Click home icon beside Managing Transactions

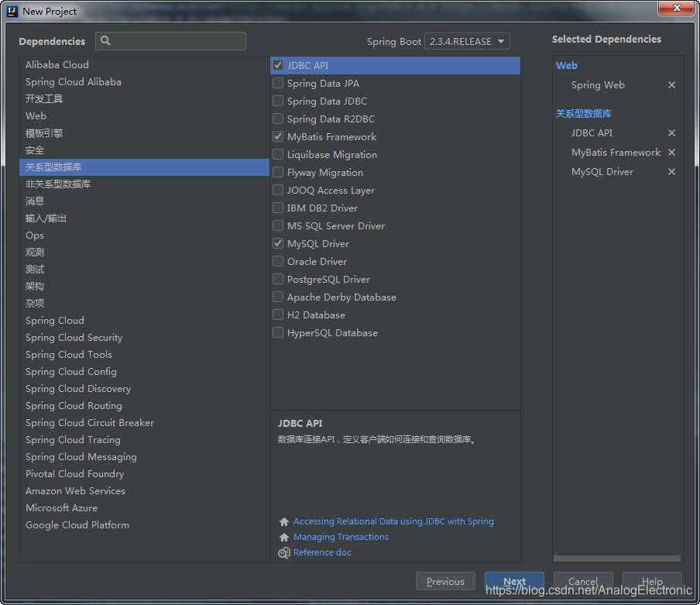[284, 537]
